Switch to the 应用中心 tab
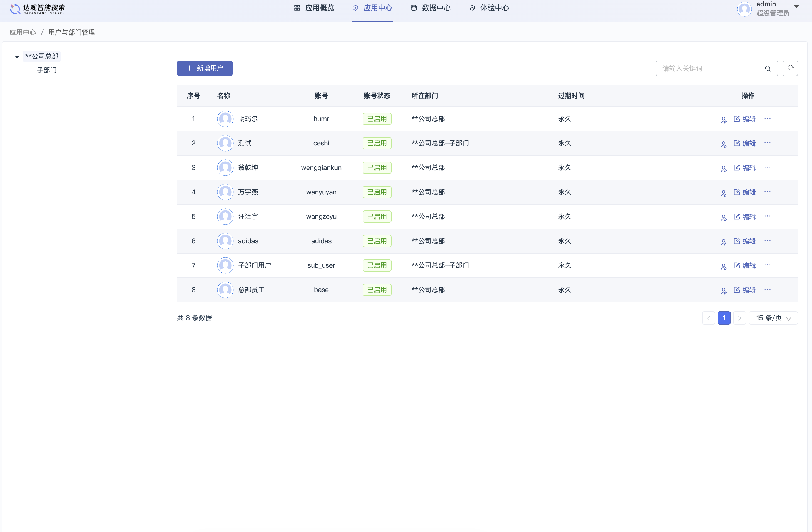This screenshot has height=532, width=812. pyautogui.click(x=372, y=8)
